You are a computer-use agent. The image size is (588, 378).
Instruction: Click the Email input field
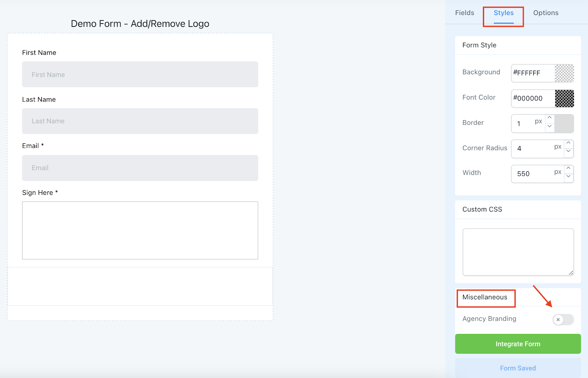140,168
